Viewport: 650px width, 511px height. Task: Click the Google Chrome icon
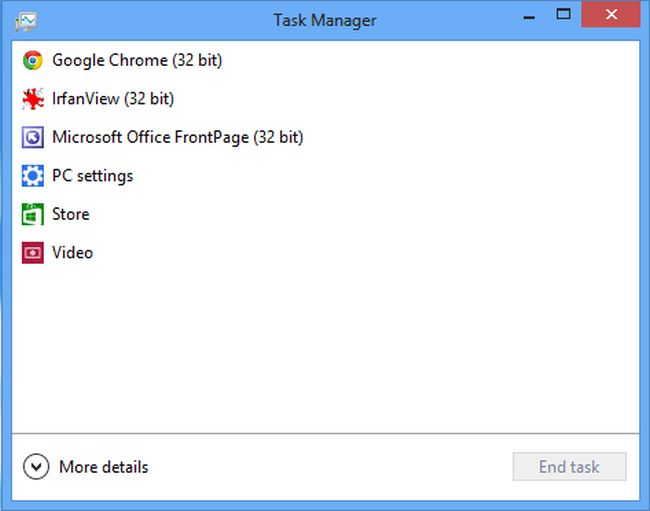33,61
